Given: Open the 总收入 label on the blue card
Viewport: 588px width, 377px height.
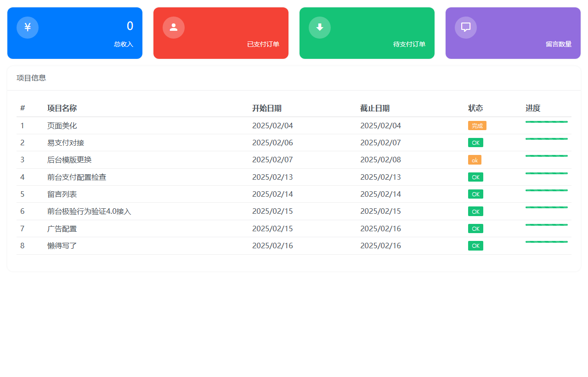Looking at the screenshot, I should [124, 44].
